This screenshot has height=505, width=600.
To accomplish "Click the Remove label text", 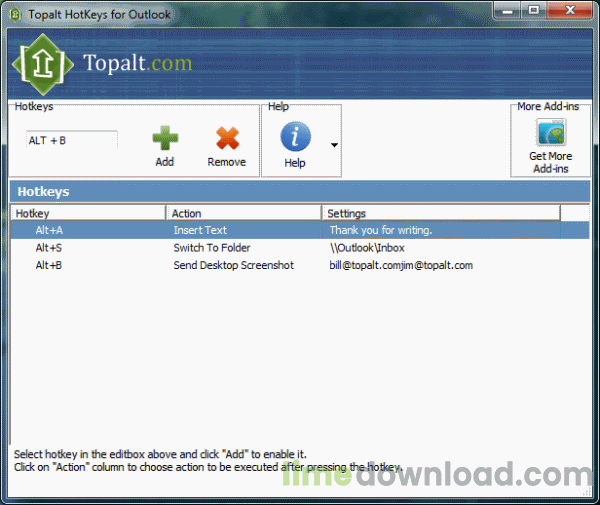I will (227, 162).
